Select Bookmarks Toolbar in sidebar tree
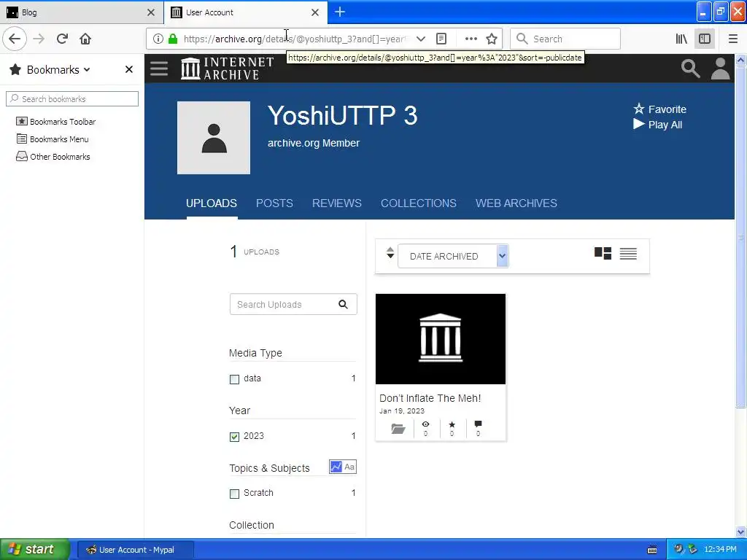This screenshot has width=747, height=560. [55, 122]
